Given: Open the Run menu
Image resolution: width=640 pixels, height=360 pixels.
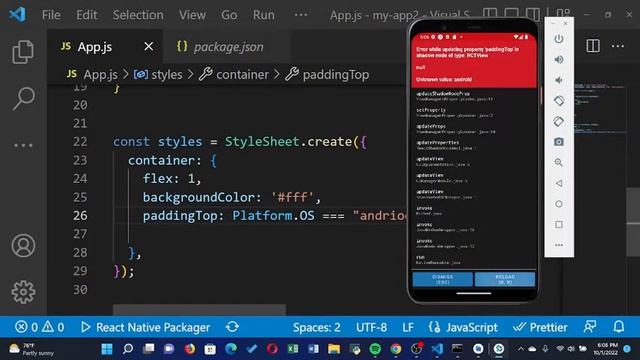Looking at the screenshot, I should coord(264,15).
